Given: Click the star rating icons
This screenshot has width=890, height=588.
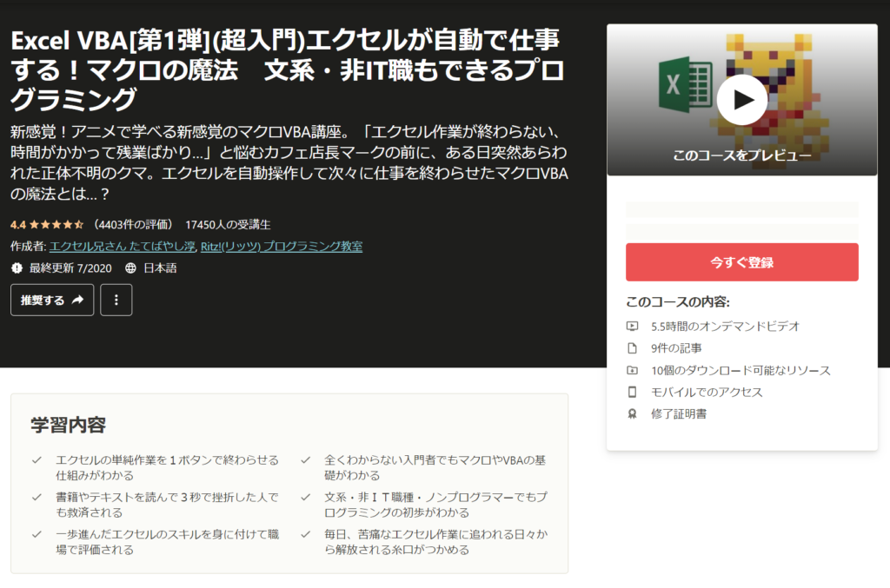Looking at the screenshot, I should pos(56,225).
